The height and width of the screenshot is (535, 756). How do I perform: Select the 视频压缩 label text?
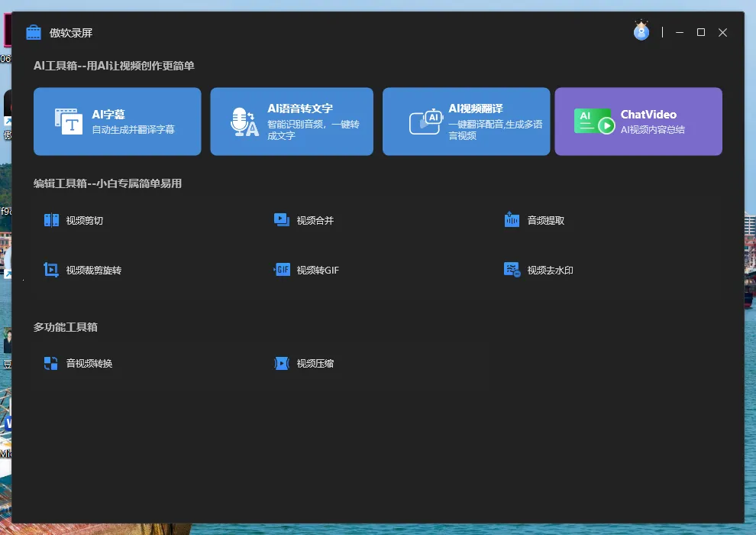[315, 364]
